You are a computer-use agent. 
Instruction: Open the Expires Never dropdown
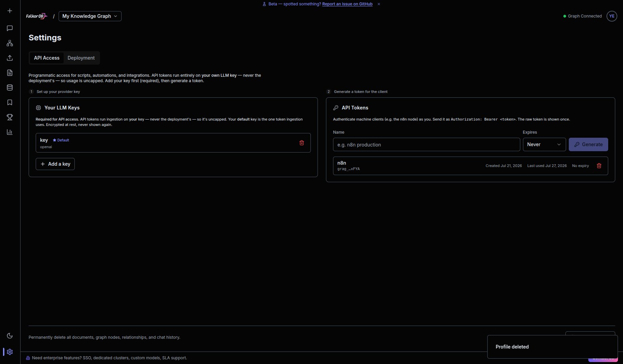[x=544, y=144]
